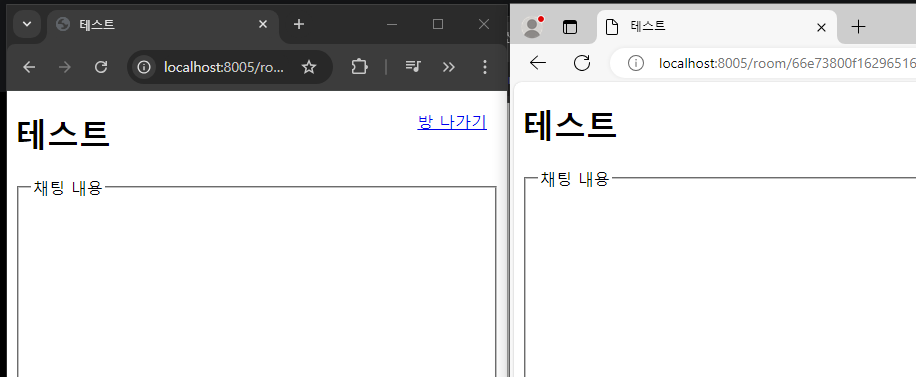916x377 pixels.
Task: Close the Chrome window
Action: coord(484,25)
